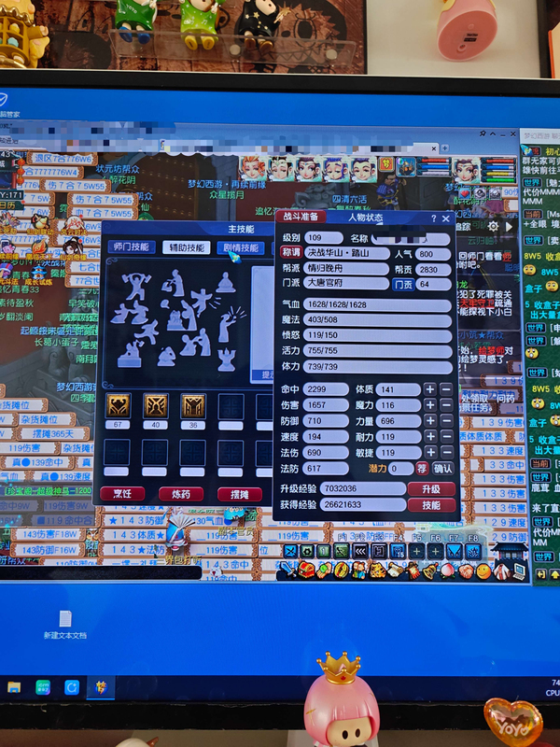560x747 pixels.
Task: Select the 新建文本文档 desktop file
Action: (65, 625)
